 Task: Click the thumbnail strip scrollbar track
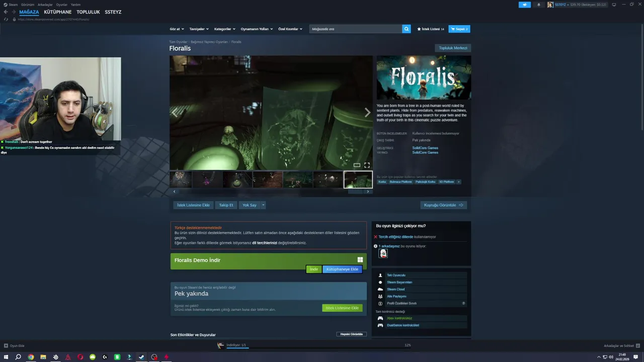pyautogui.click(x=271, y=192)
